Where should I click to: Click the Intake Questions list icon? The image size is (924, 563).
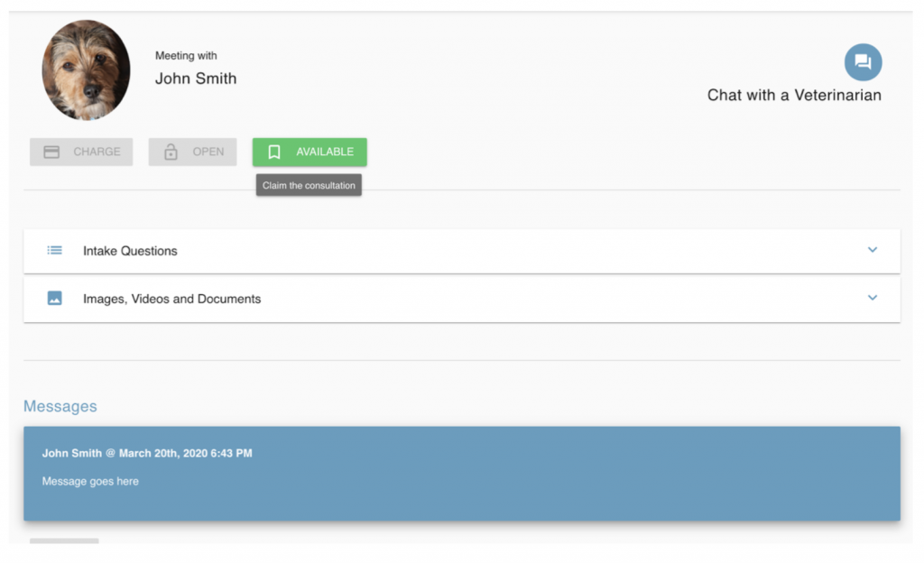click(x=55, y=250)
